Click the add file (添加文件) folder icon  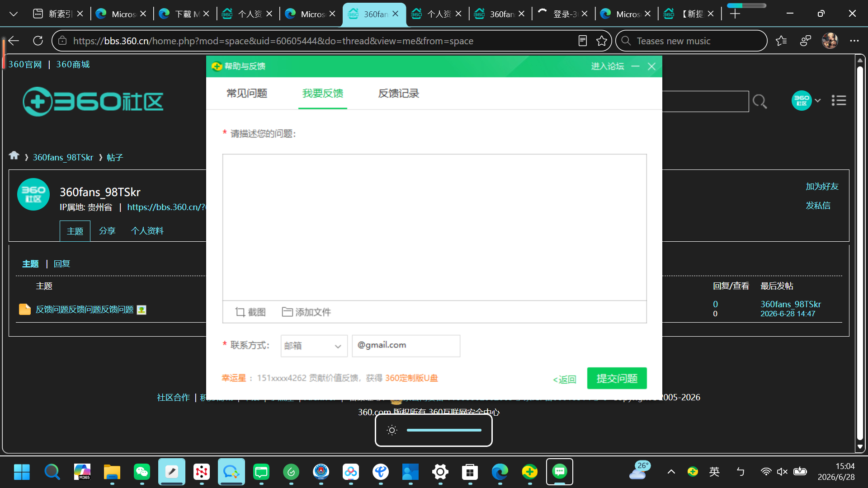pyautogui.click(x=287, y=312)
